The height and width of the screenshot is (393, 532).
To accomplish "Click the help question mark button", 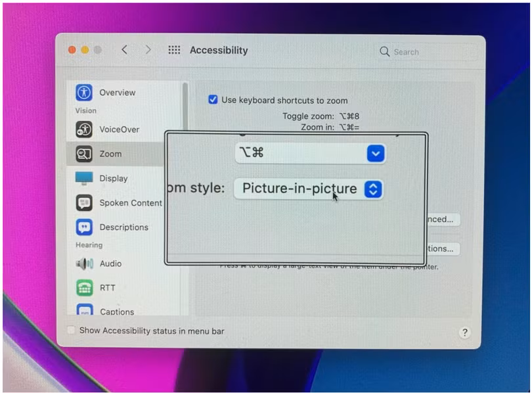I will click(x=466, y=333).
